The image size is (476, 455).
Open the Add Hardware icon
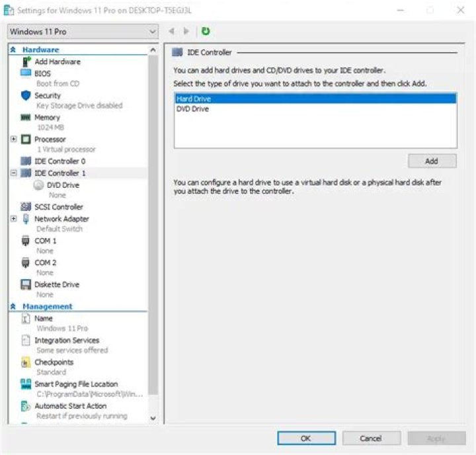coord(26,62)
